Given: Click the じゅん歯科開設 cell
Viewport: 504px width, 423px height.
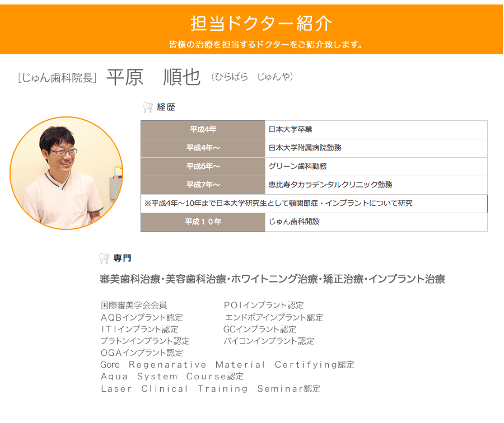Looking at the screenshot, I should pos(376,222).
